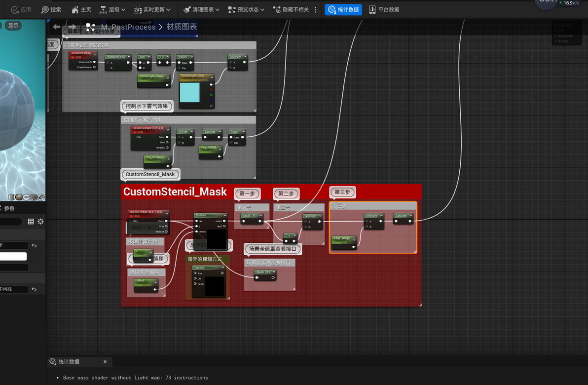Select the Multiply node in 第三步
Image resolution: width=588 pixels, height=385 pixels.
coord(374,222)
